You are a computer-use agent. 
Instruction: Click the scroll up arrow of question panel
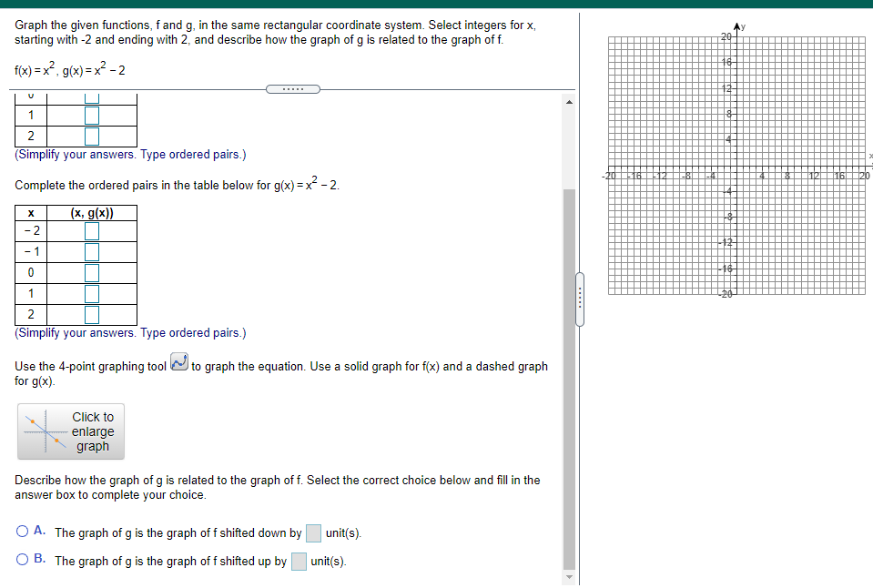tap(569, 102)
